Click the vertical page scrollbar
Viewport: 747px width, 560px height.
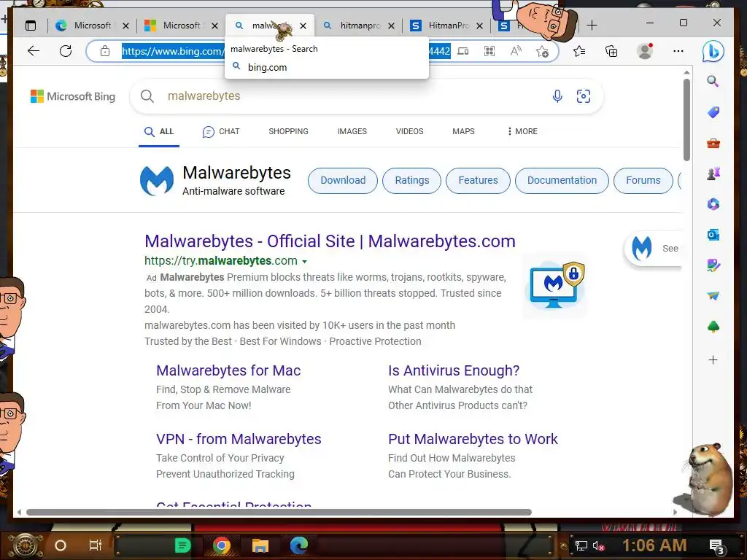pyautogui.click(x=686, y=120)
